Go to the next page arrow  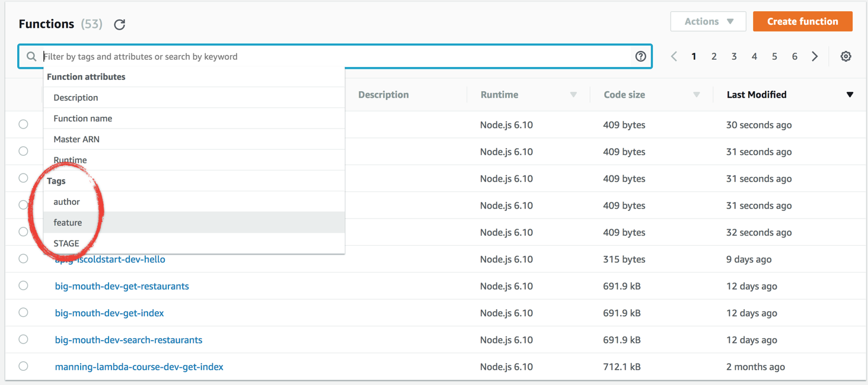(x=815, y=56)
